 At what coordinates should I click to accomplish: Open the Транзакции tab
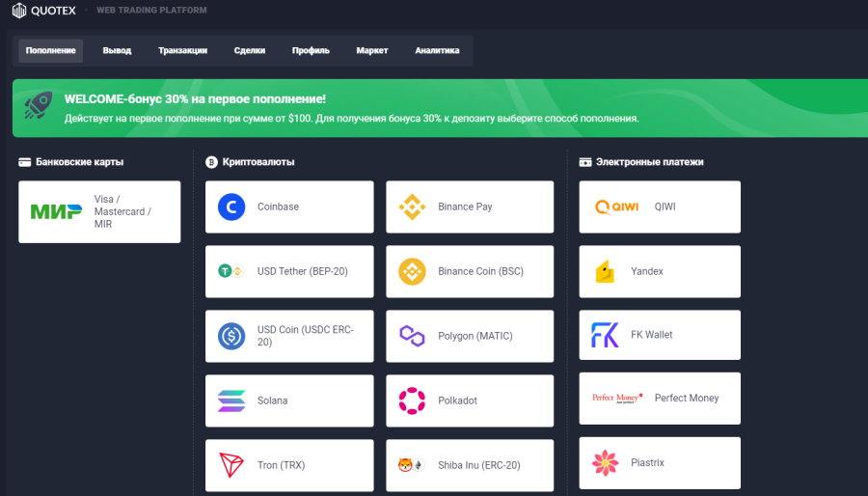click(182, 51)
